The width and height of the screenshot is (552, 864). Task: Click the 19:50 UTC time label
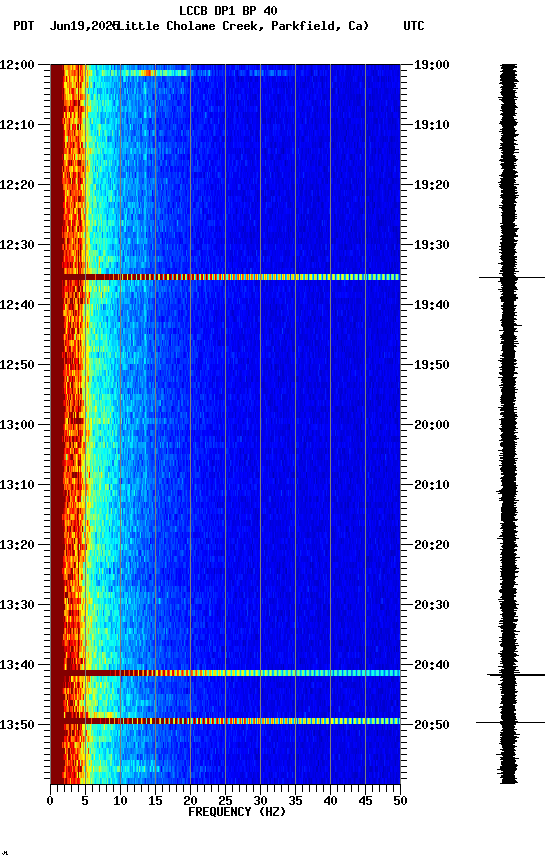click(x=432, y=365)
